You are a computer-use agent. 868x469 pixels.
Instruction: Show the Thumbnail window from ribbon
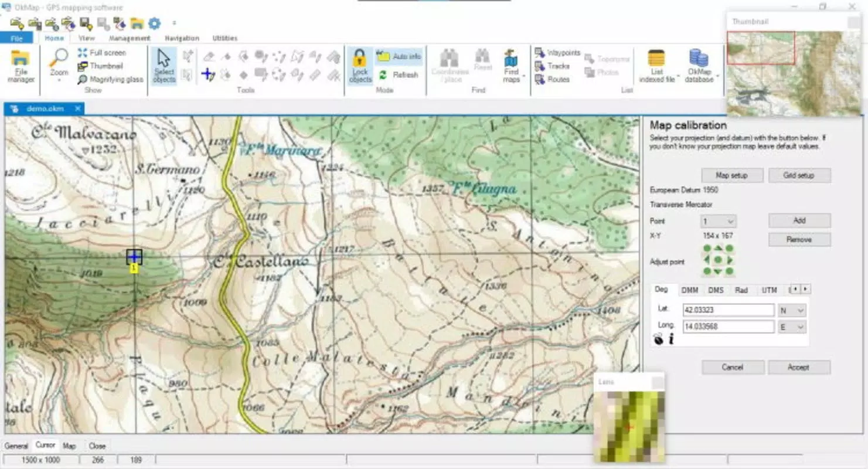[x=100, y=66]
